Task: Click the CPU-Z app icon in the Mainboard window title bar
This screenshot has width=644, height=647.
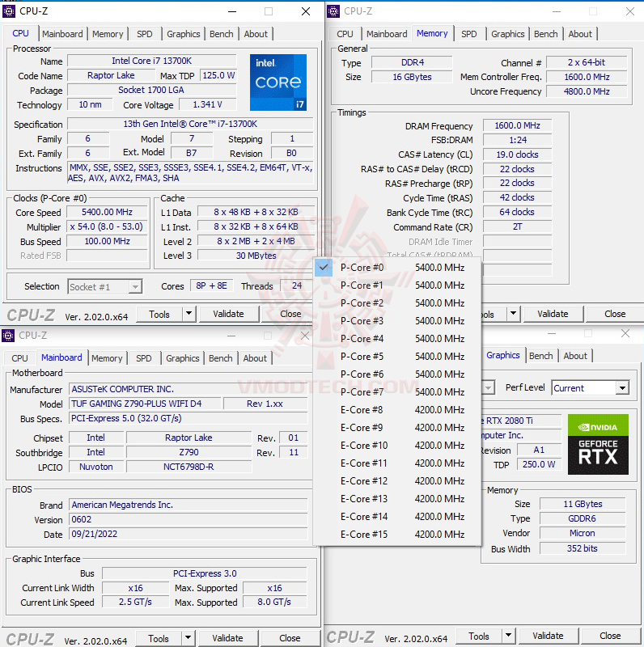Action: point(8,336)
